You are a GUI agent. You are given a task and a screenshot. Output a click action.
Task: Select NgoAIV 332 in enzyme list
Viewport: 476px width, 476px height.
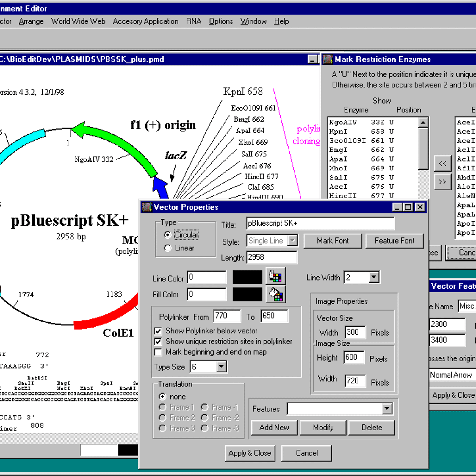pyautogui.click(x=373, y=122)
